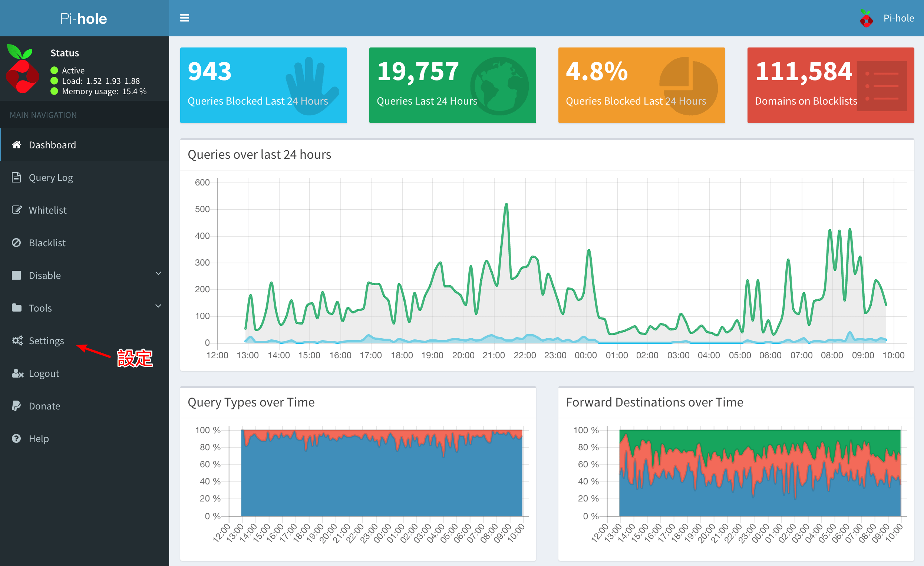The height and width of the screenshot is (566, 924).
Task: Expand the Tools menu chevron
Action: click(158, 306)
